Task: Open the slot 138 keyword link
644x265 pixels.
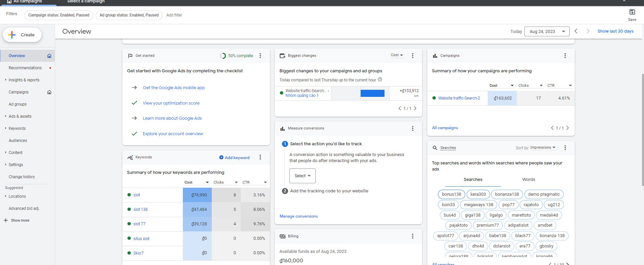Action: pos(140,210)
